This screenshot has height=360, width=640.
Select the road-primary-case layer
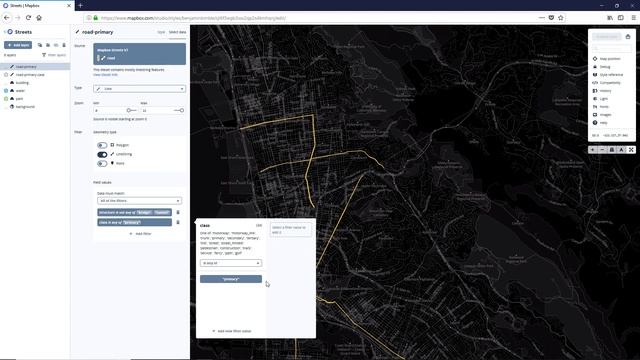35,75
